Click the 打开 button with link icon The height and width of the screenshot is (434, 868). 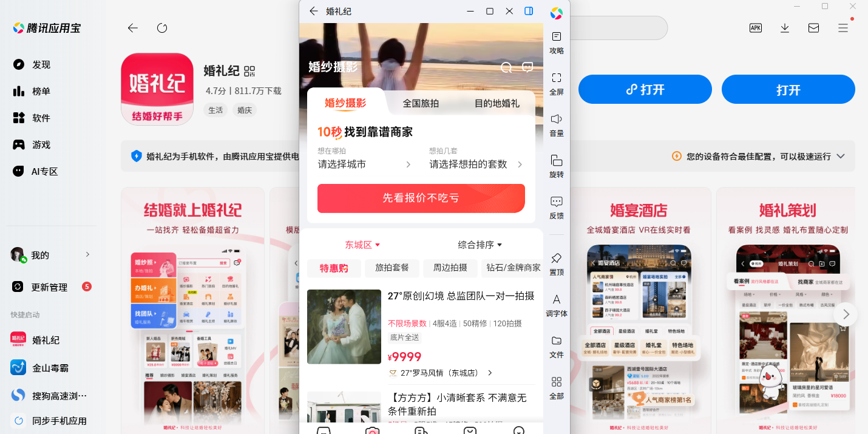coord(645,90)
